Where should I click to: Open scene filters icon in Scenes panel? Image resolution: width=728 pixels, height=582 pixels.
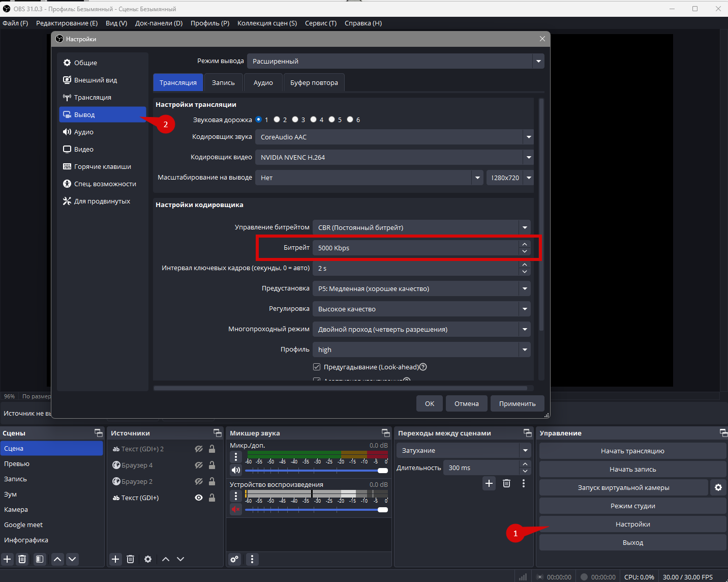(x=40, y=559)
